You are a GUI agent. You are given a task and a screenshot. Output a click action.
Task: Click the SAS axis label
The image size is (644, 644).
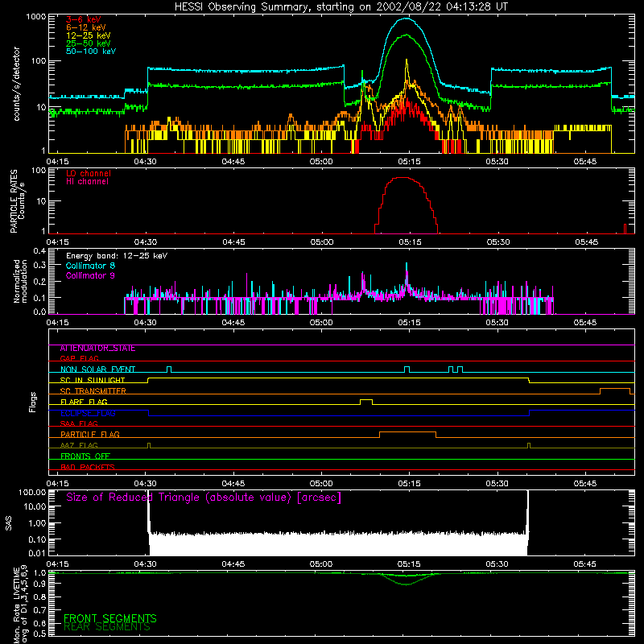point(9,523)
